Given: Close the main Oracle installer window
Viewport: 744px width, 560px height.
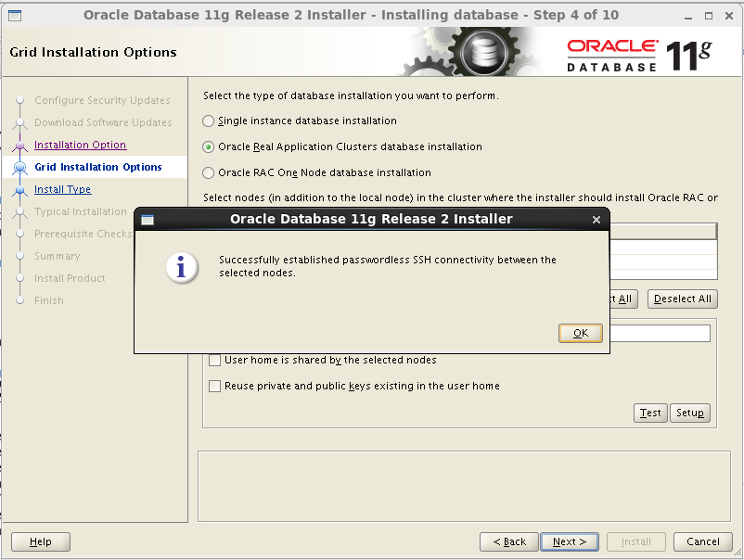Looking at the screenshot, I should tap(729, 16).
